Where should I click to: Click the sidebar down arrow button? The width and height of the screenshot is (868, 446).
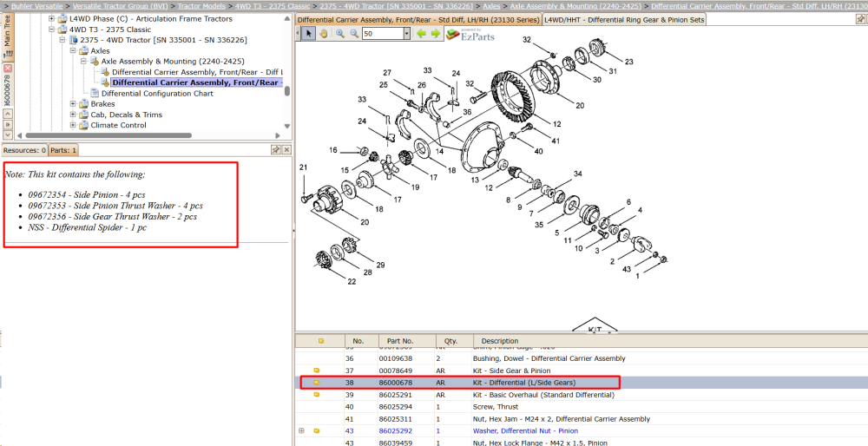point(8,134)
